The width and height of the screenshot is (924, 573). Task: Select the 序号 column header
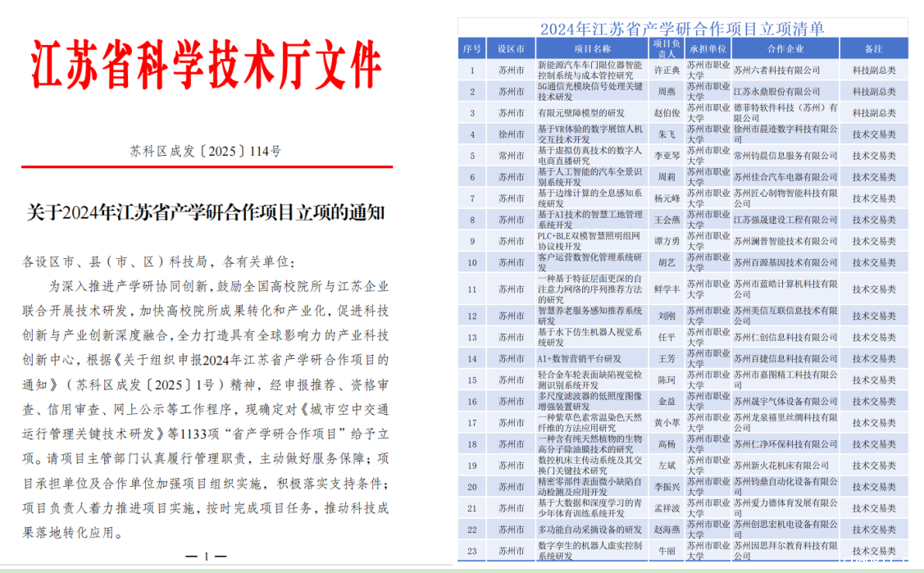(x=472, y=48)
